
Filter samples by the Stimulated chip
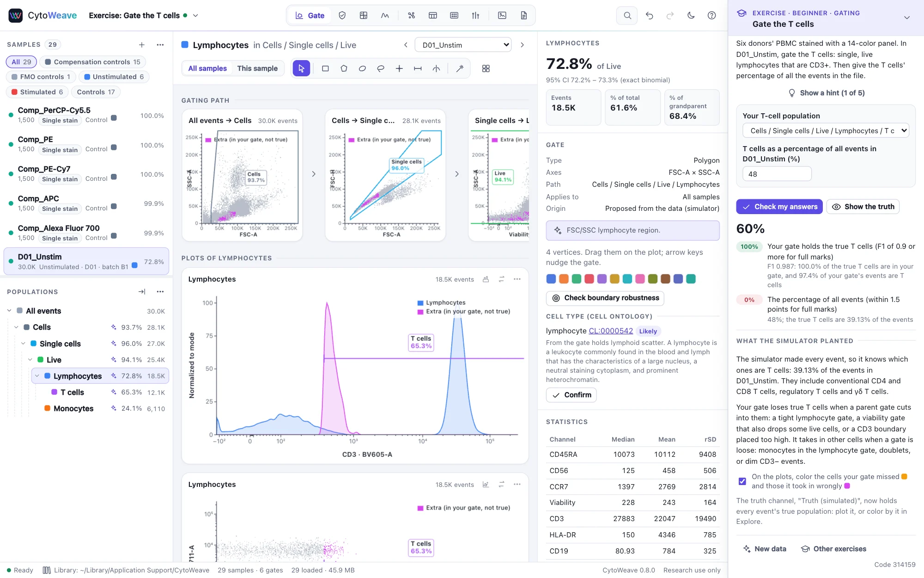37,92
